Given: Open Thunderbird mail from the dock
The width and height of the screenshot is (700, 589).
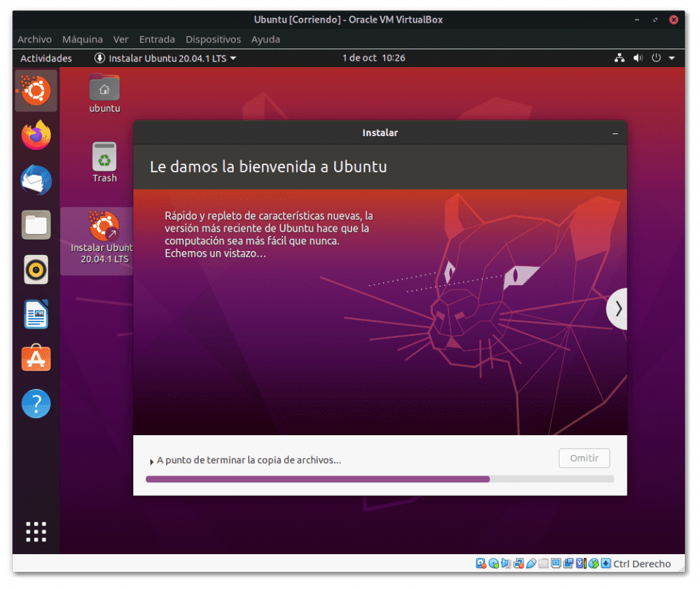Looking at the screenshot, I should (x=36, y=180).
